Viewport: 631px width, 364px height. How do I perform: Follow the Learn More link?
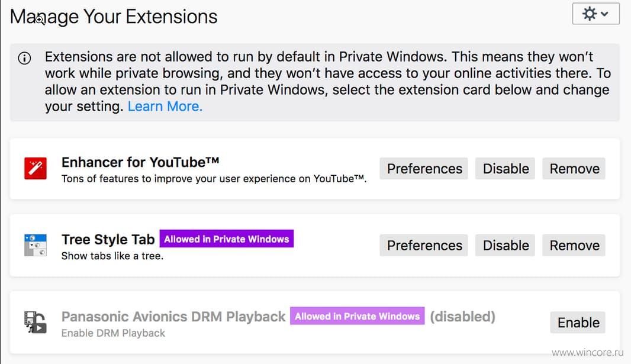tap(165, 106)
